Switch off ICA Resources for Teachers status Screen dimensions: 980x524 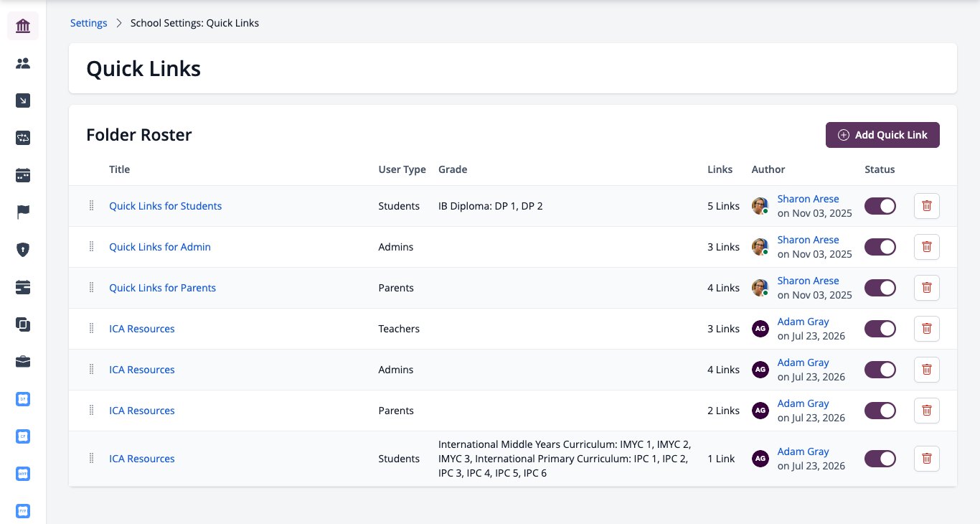pos(880,329)
